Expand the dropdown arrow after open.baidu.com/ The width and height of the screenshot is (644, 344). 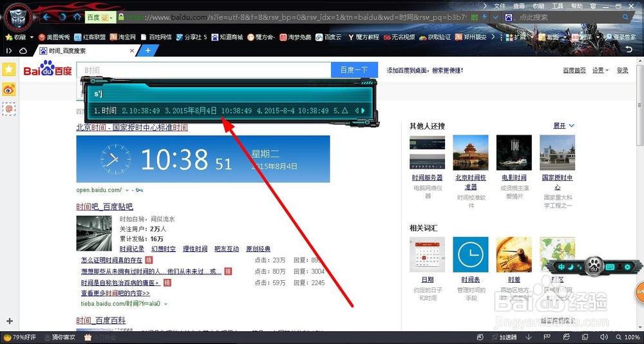click(127, 190)
